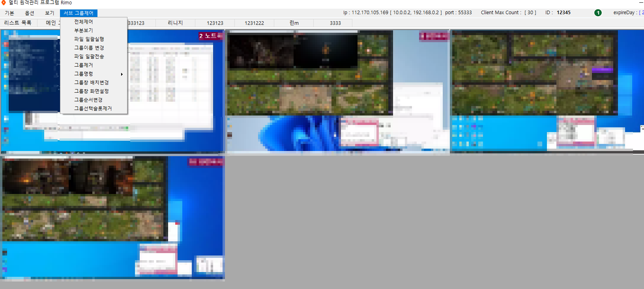Switch to the 리니지 tab
This screenshot has height=289, width=644.
click(175, 23)
